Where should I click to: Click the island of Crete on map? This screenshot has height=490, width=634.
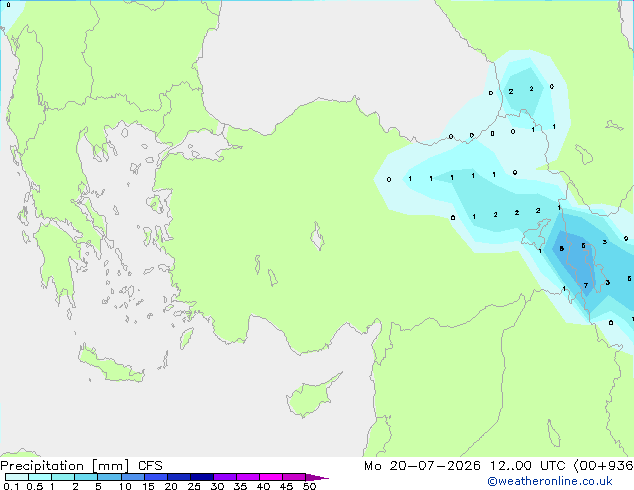pyautogui.click(x=110, y=365)
